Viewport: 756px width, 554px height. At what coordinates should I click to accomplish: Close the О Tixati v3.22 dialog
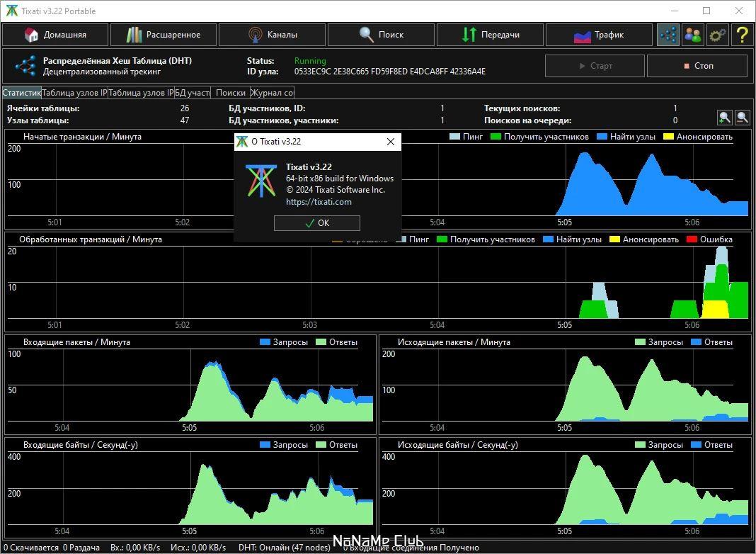click(391, 142)
